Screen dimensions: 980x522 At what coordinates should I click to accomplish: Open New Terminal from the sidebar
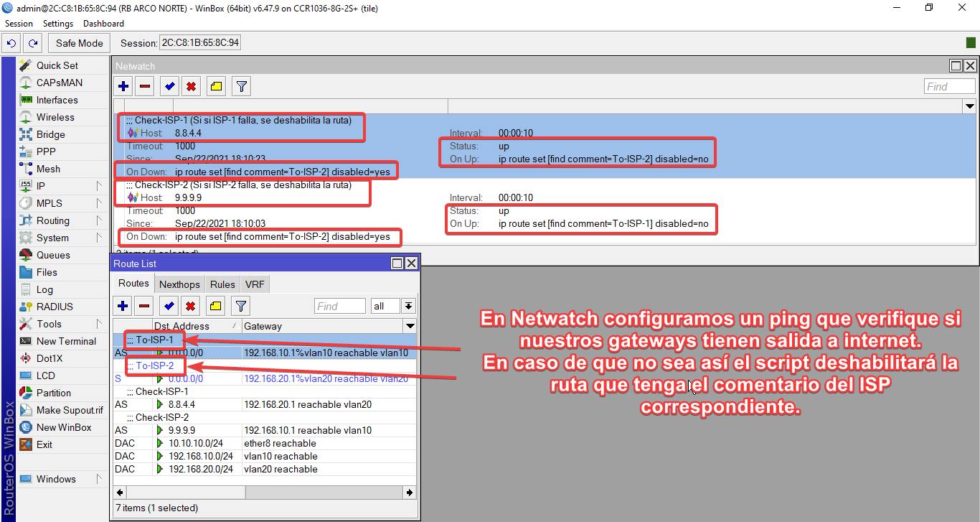(65, 341)
